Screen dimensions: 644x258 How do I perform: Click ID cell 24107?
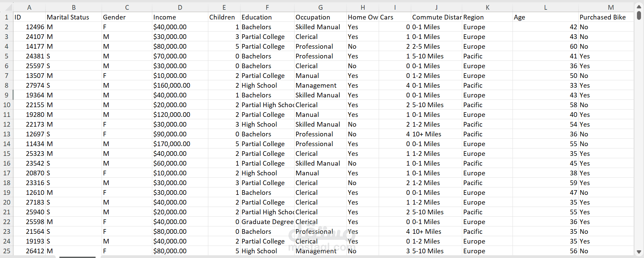[29, 37]
